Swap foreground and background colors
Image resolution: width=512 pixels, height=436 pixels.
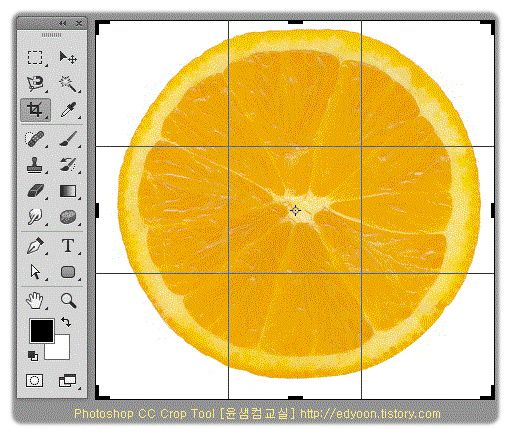(x=66, y=322)
